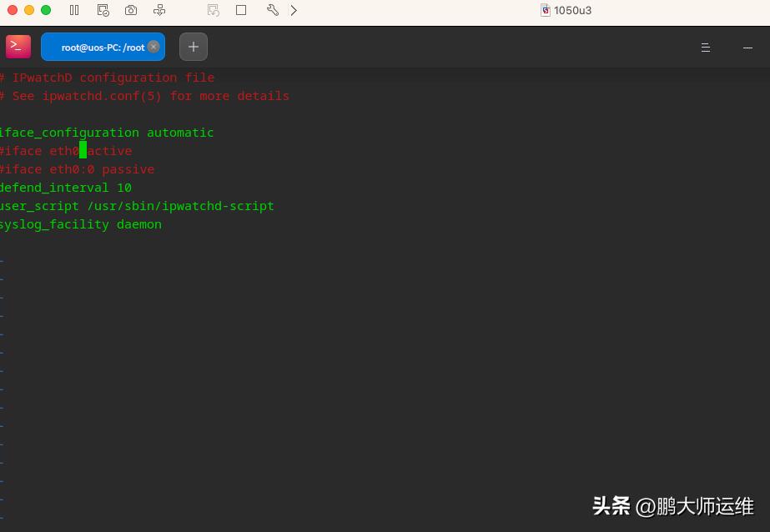Click the iface_configuration automatic line
The height and width of the screenshot is (532, 770).
[107, 132]
